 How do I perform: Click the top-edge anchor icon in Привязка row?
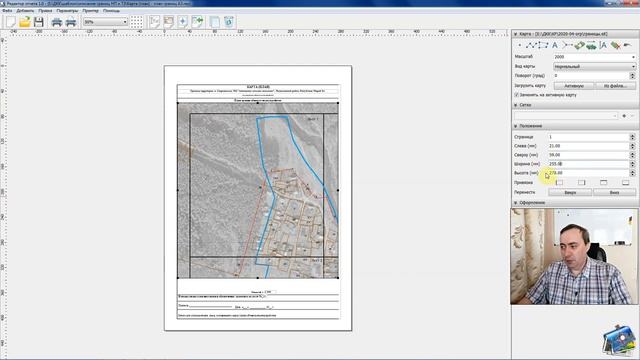click(x=603, y=182)
